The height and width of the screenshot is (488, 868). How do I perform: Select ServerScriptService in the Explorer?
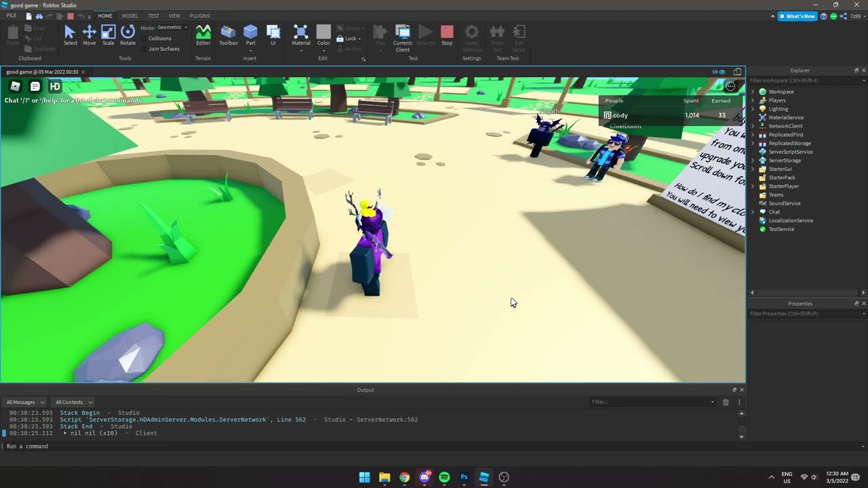[790, 152]
